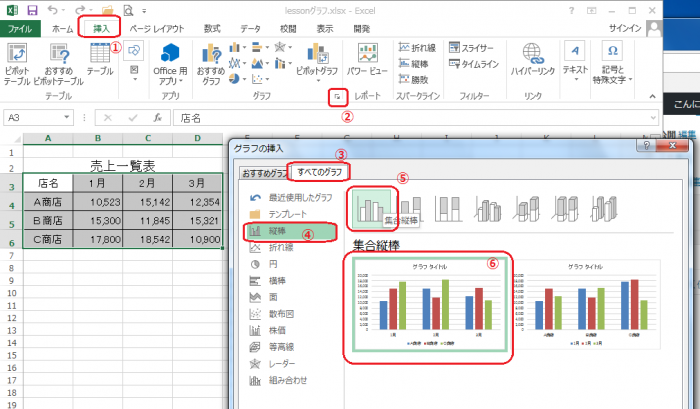Click おすすめグラフ recommended charts
This screenshot has height=409, width=700.
point(211,64)
